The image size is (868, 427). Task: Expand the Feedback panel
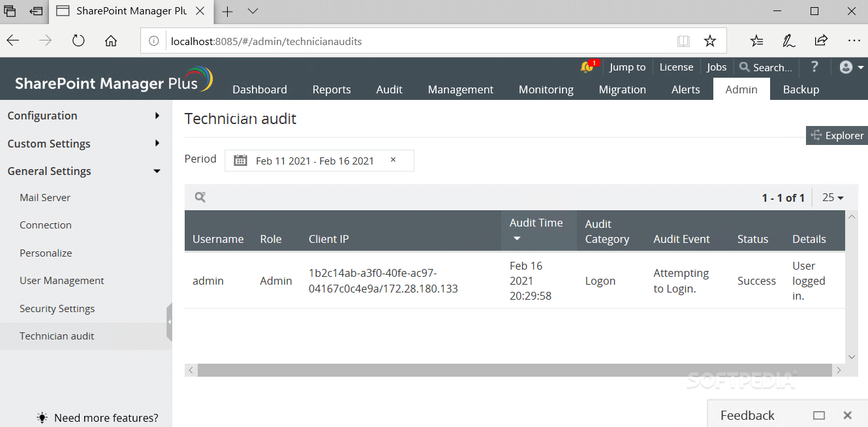click(x=819, y=415)
